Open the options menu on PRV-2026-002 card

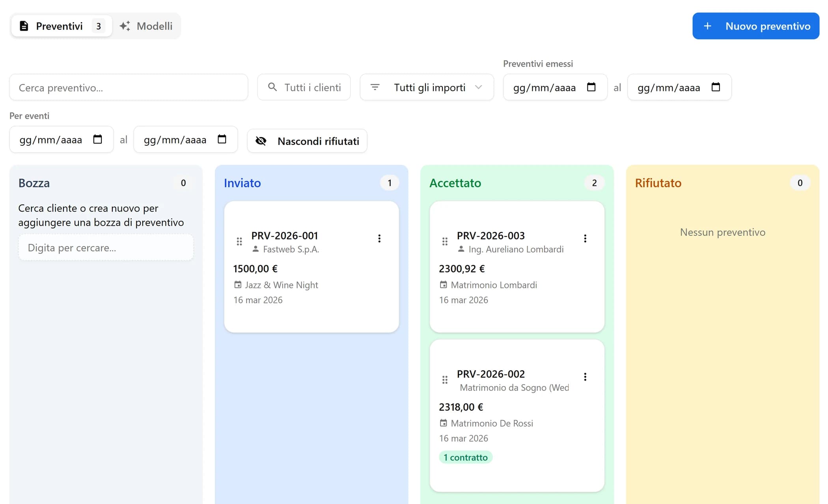(585, 376)
